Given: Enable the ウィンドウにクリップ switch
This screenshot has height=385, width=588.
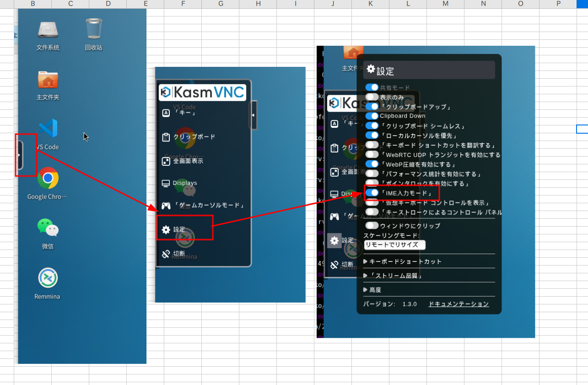Looking at the screenshot, I should 372,225.
